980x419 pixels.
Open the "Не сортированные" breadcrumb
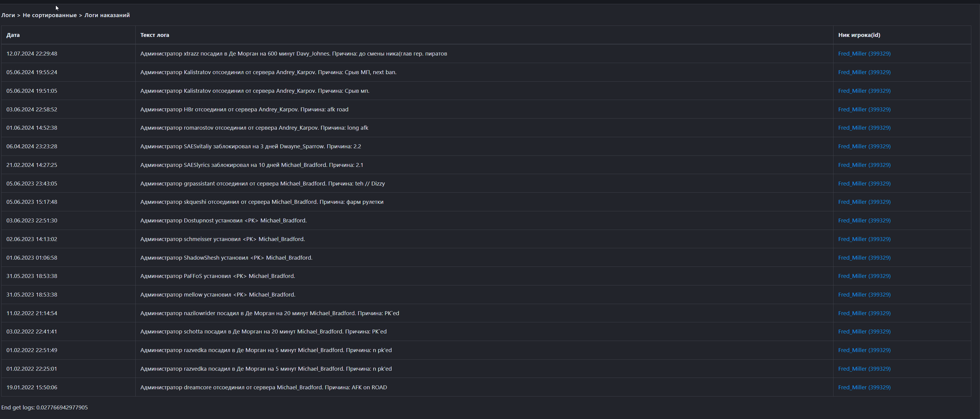click(50, 15)
